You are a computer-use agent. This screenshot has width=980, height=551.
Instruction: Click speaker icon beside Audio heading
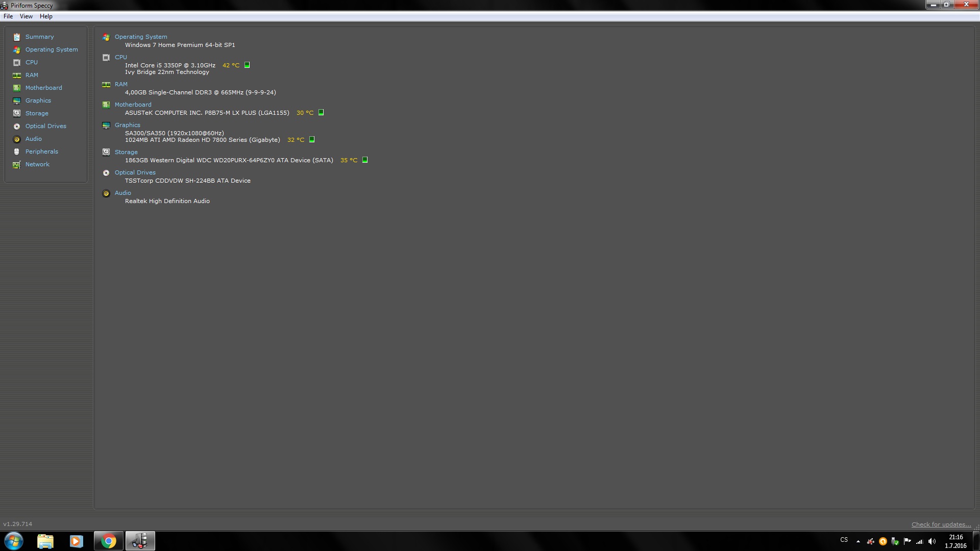[106, 193]
